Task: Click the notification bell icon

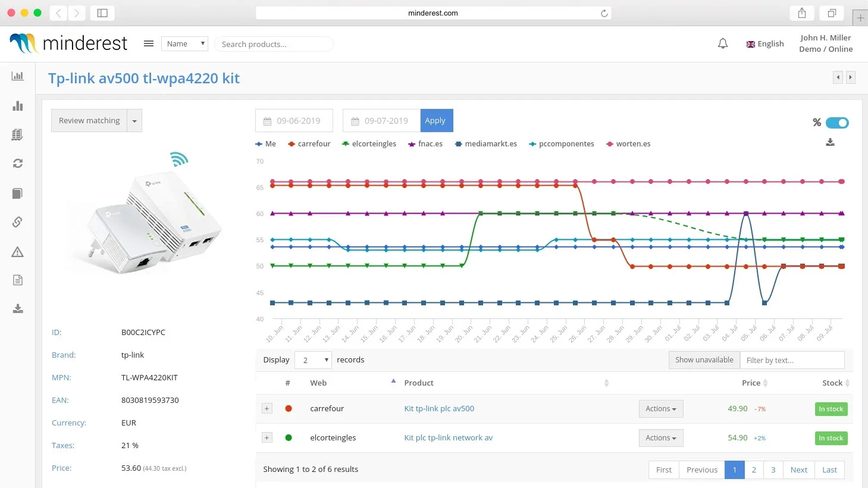Action: click(723, 43)
